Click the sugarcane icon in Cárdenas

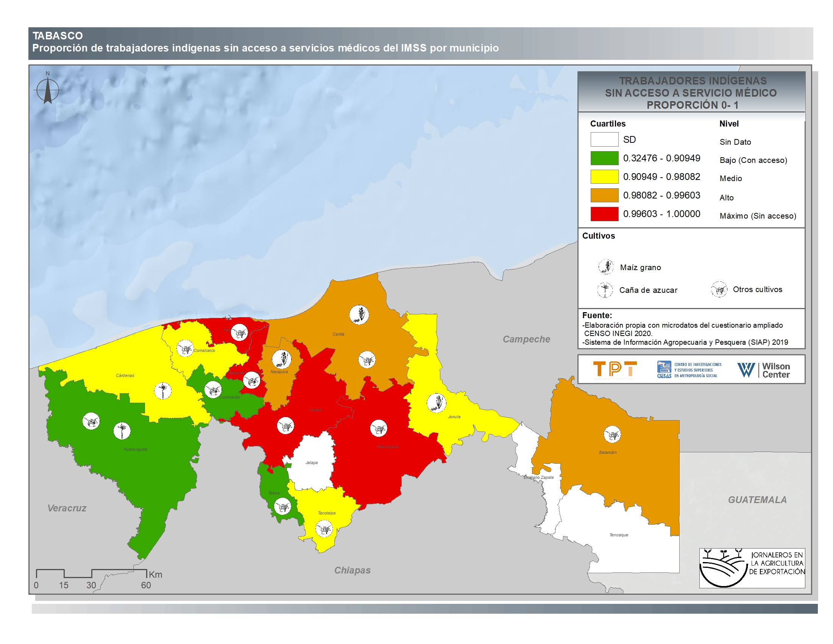pos(163,391)
